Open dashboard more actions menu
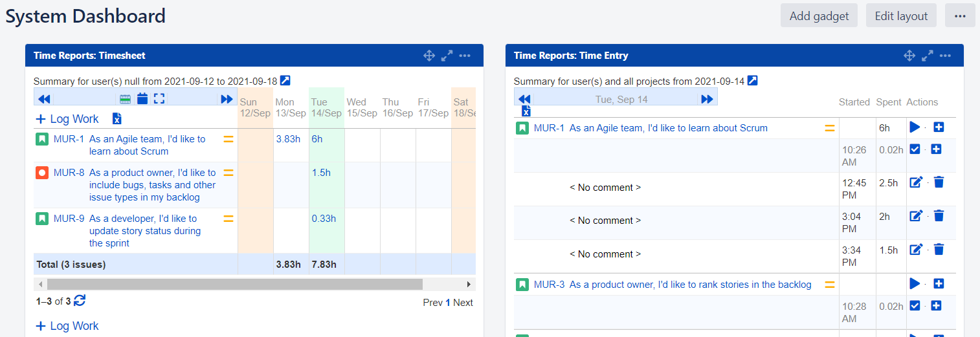Screen dimensions: 980x337 coord(960,16)
